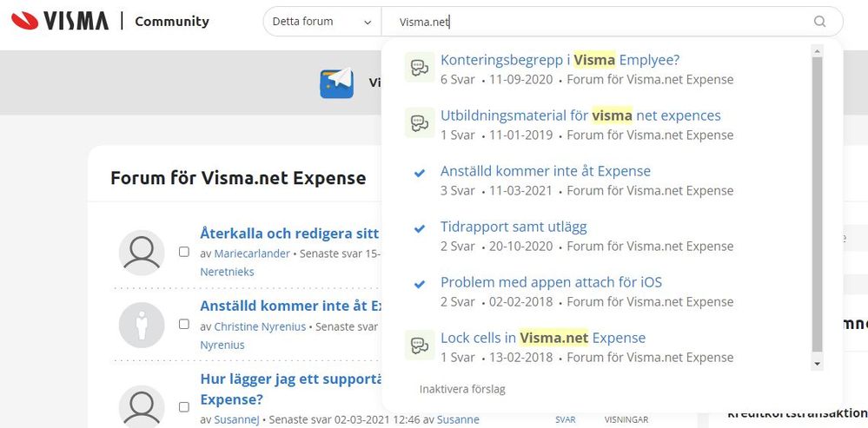This screenshot has height=428, width=868.
Task: Click Forum för Visma.net Expense heading
Action: click(x=238, y=178)
